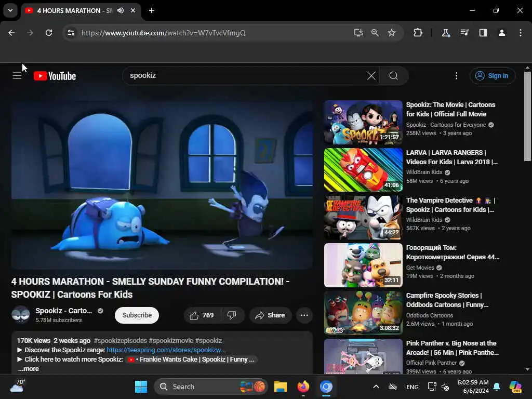Click the address bar URL
This screenshot has width=532, height=399.
[164, 33]
